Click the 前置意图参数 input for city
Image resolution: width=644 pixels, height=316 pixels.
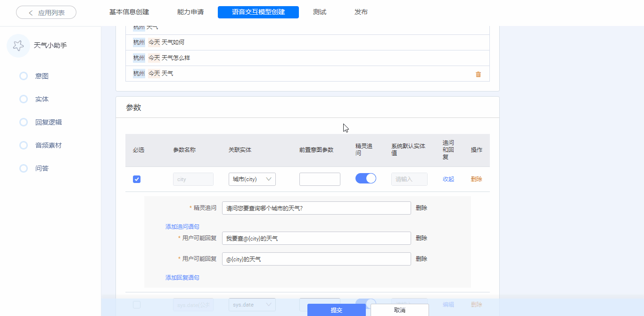320,179
